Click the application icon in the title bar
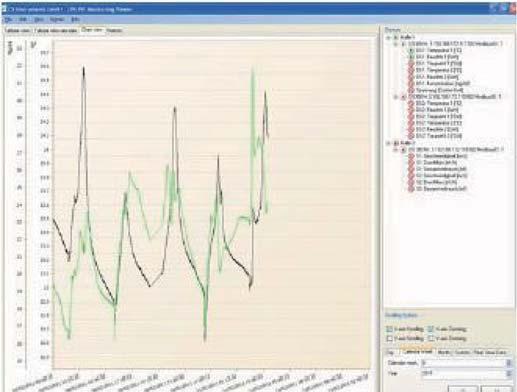517x392 pixels. click(4, 9)
